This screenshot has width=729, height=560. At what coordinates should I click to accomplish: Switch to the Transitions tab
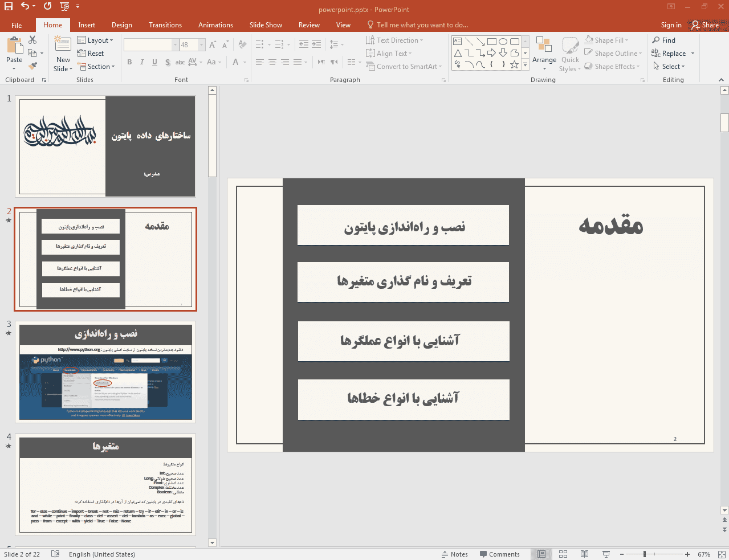[x=165, y=25]
